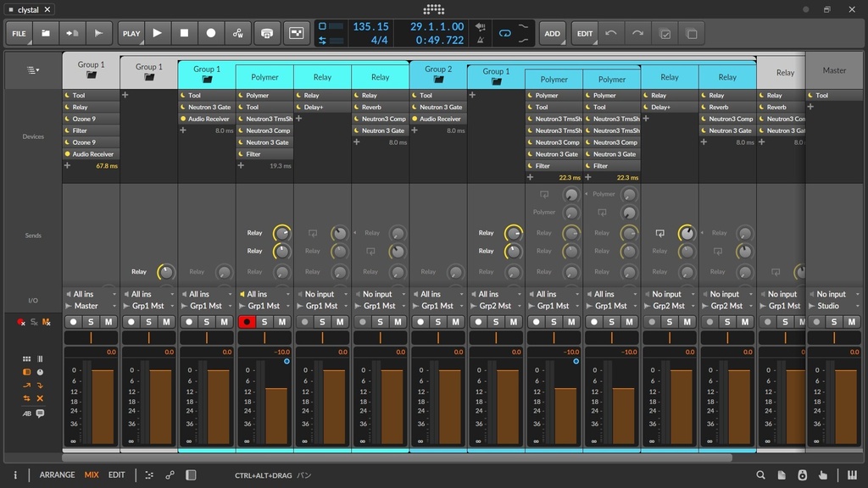
Task: Click the import file arrow icon
Action: 73,33
